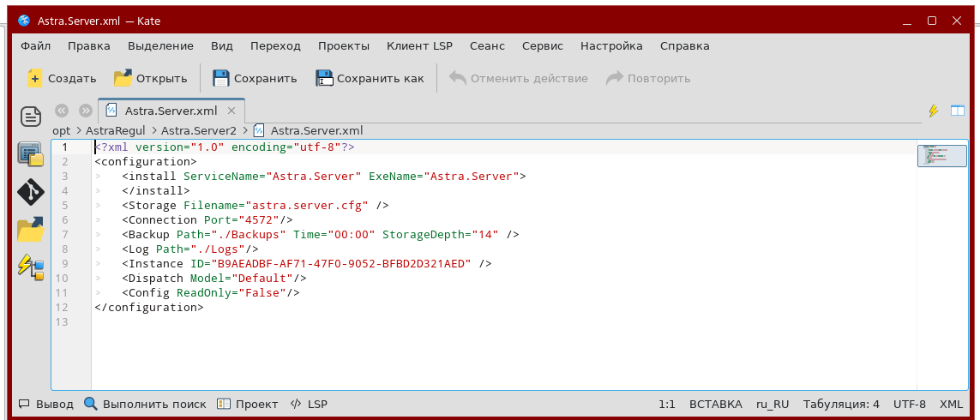980x420 pixels.
Task: Open the Projects sidebar panel icon
Action: pos(31,153)
